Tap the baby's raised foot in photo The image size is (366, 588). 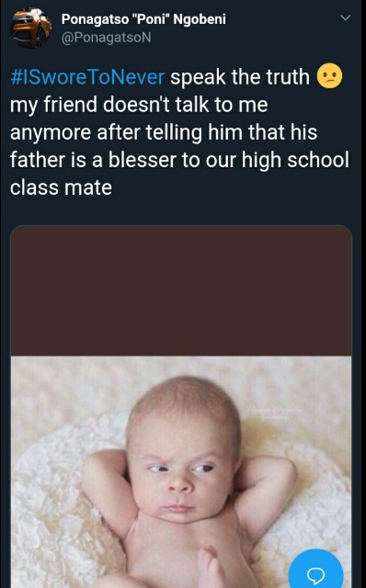[x=210, y=566]
